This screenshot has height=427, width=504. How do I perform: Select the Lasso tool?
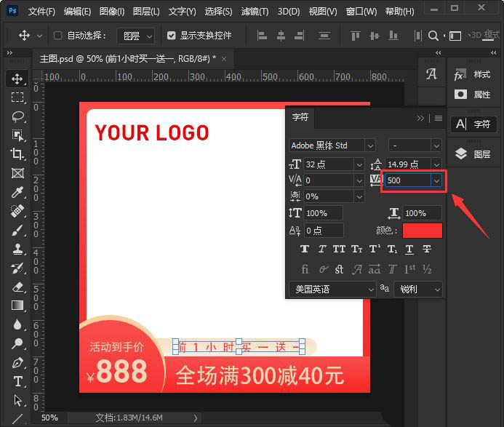[x=17, y=116]
